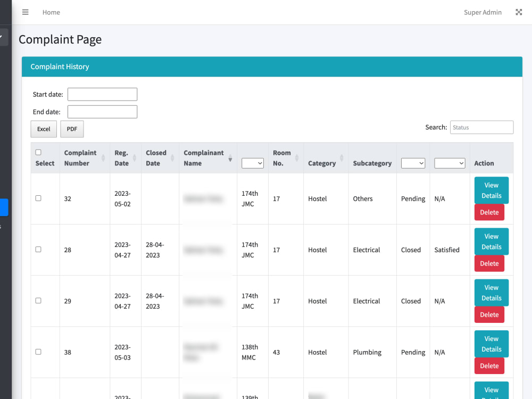Delete complaint 32
The image size is (532, 399).
(x=489, y=212)
